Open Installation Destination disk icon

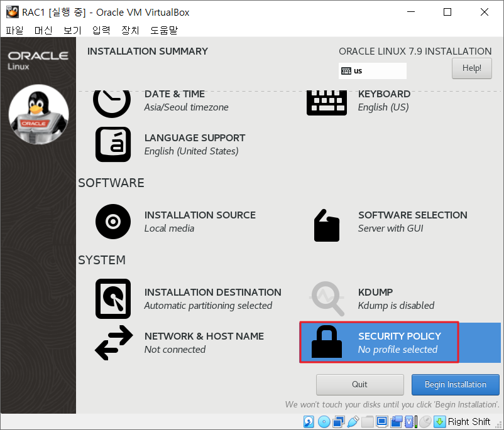click(x=113, y=299)
